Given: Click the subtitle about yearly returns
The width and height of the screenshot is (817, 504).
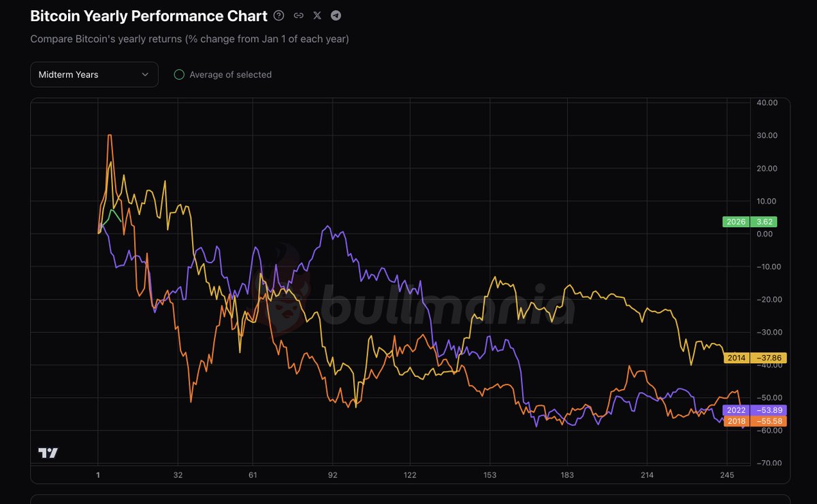Looking at the screenshot, I should pyautogui.click(x=189, y=39).
